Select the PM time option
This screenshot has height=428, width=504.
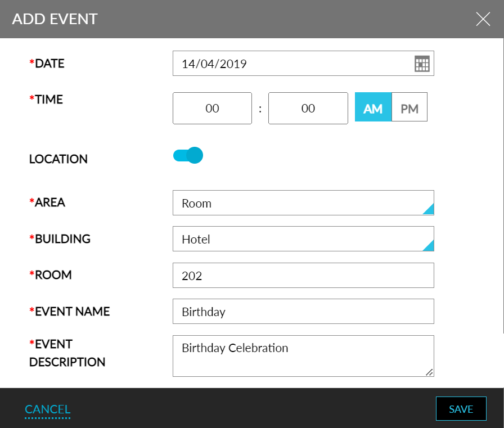409,107
